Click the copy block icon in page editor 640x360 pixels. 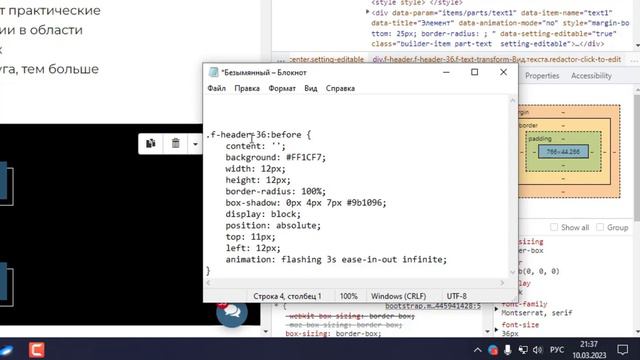click(151, 143)
